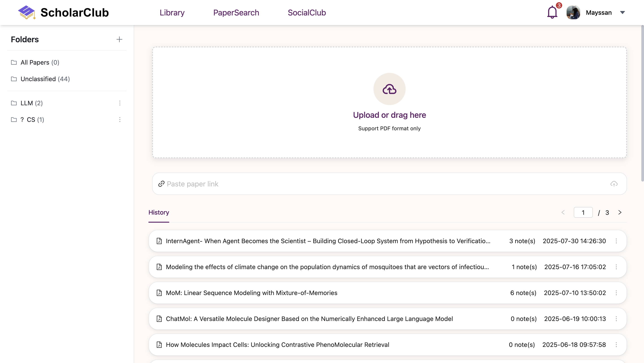Screen dimensions: 644x363
Task: Click the cloud upload icon
Action: tap(389, 89)
